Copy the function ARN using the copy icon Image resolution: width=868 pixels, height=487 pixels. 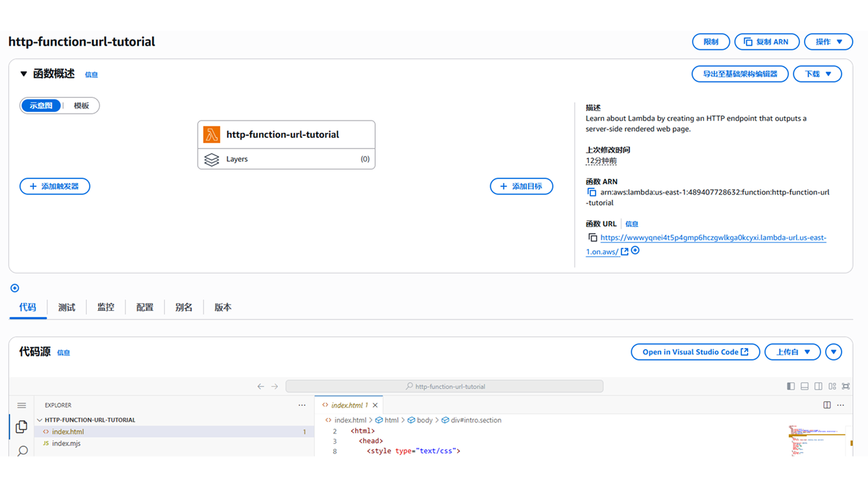pos(592,192)
